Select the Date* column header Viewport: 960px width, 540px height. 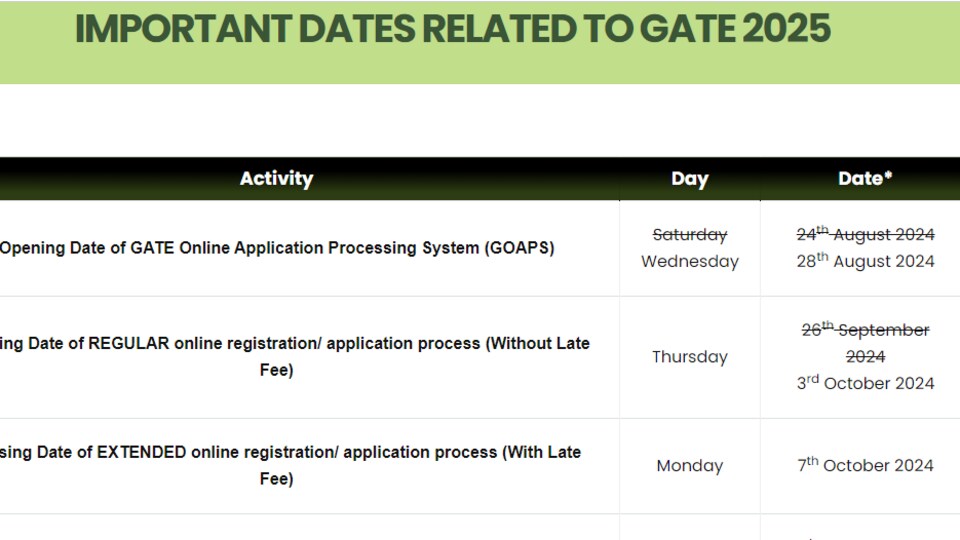click(864, 178)
